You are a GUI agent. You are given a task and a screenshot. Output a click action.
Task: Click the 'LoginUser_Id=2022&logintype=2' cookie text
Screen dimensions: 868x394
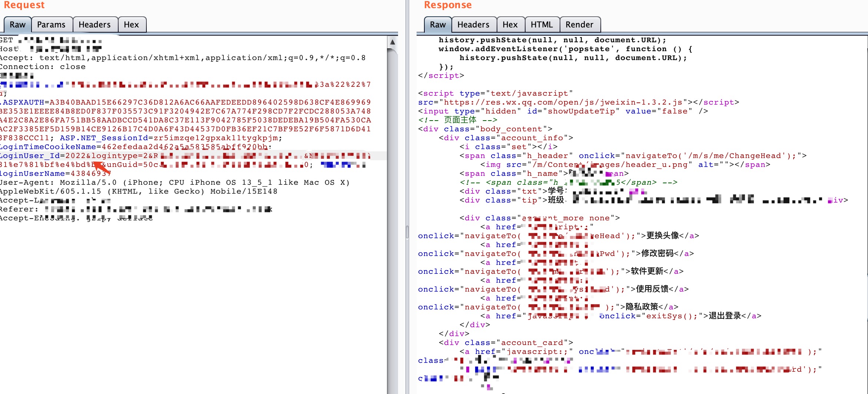[x=74, y=156]
